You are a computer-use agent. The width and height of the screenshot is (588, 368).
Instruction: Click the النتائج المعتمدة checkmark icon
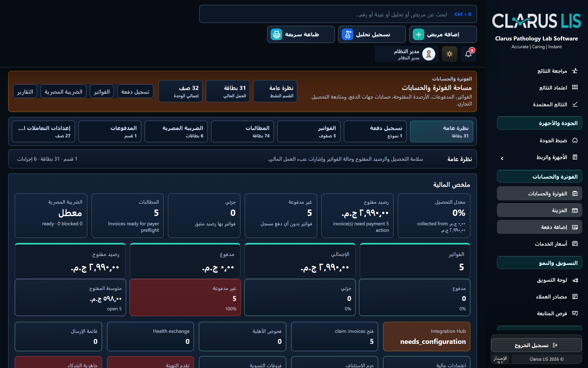click(575, 104)
